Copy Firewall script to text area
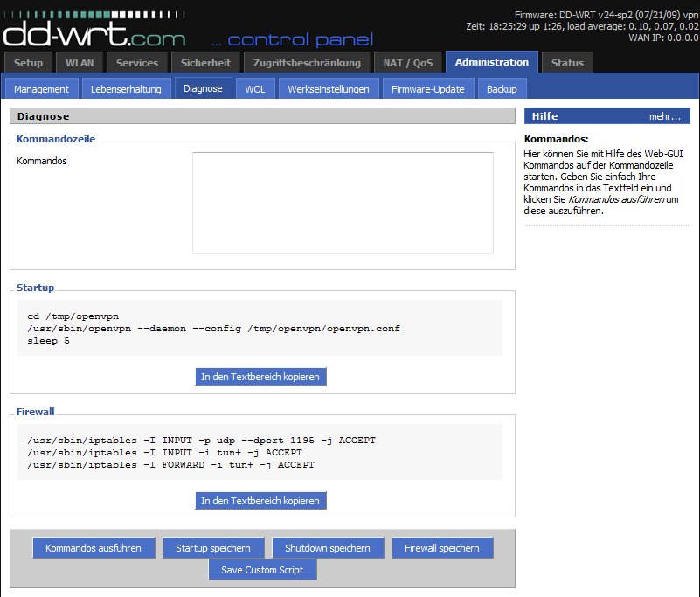This screenshot has width=700, height=597. coord(260,501)
